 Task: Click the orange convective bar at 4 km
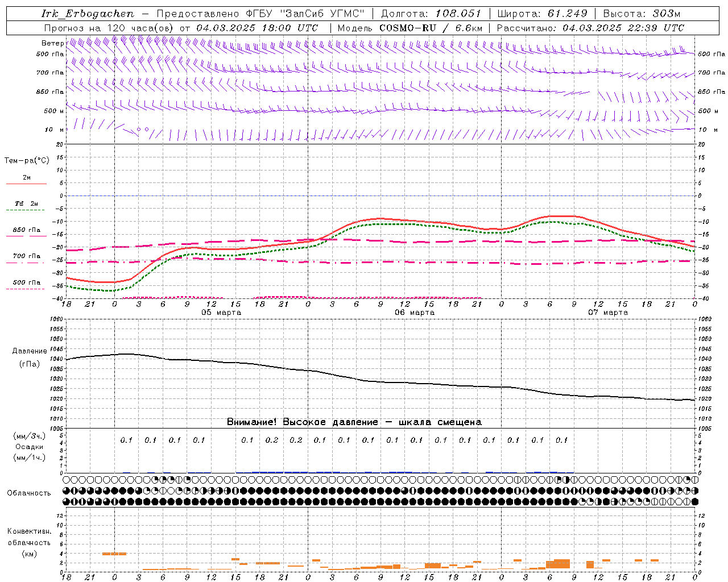pyautogui.click(x=114, y=554)
